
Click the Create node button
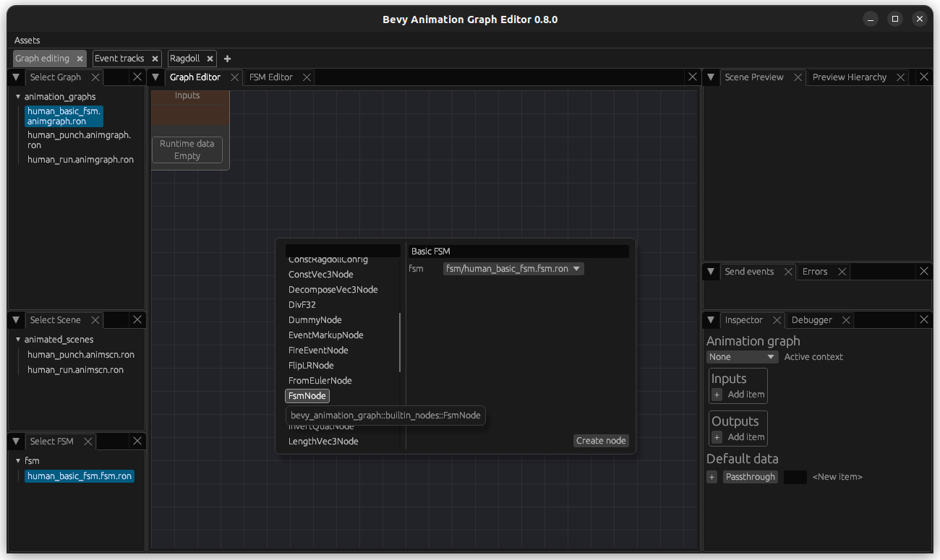pos(600,440)
